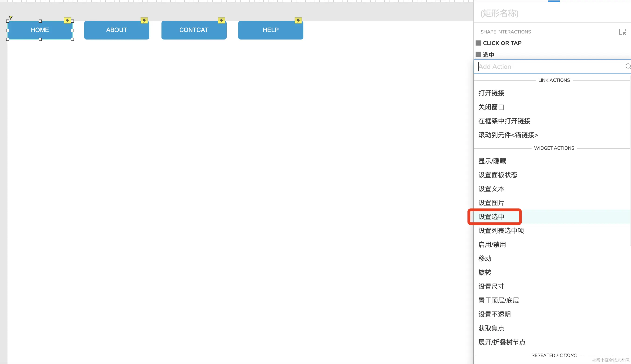Expand the CLICK OR TAP event
Screen dimensions: 631x364
coord(478,43)
